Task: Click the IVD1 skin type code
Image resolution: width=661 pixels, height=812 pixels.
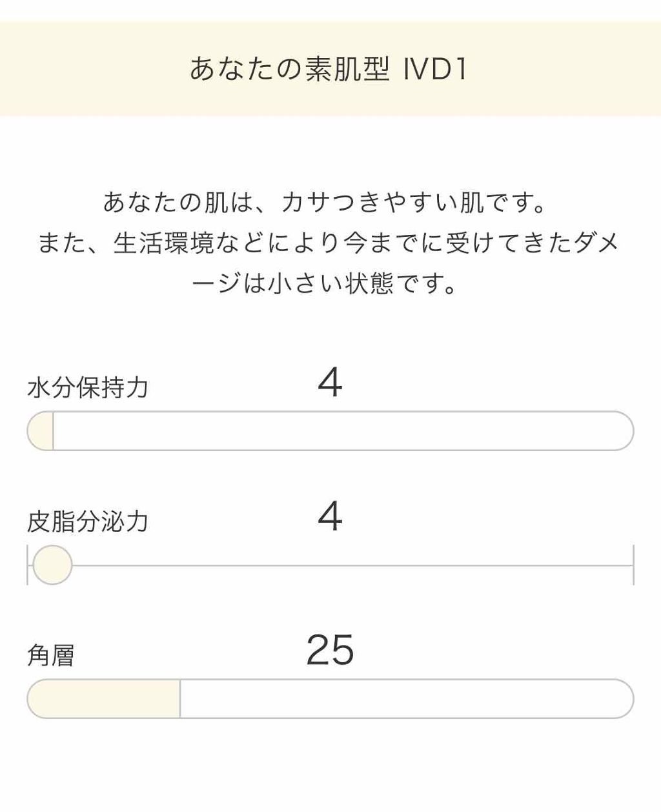Action: click(x=435, y=69)
